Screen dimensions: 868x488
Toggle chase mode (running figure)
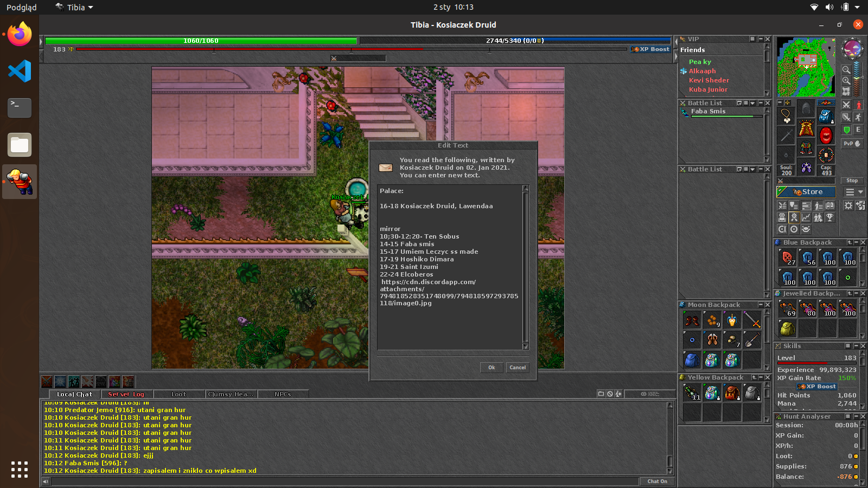coord(858,117)
